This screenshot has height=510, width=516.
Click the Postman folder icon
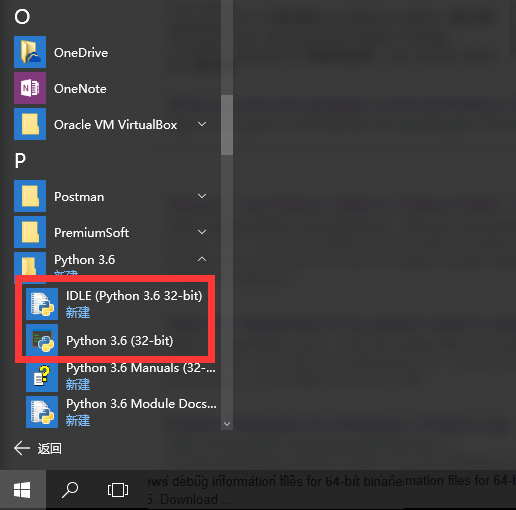click(x=30, y=196)
